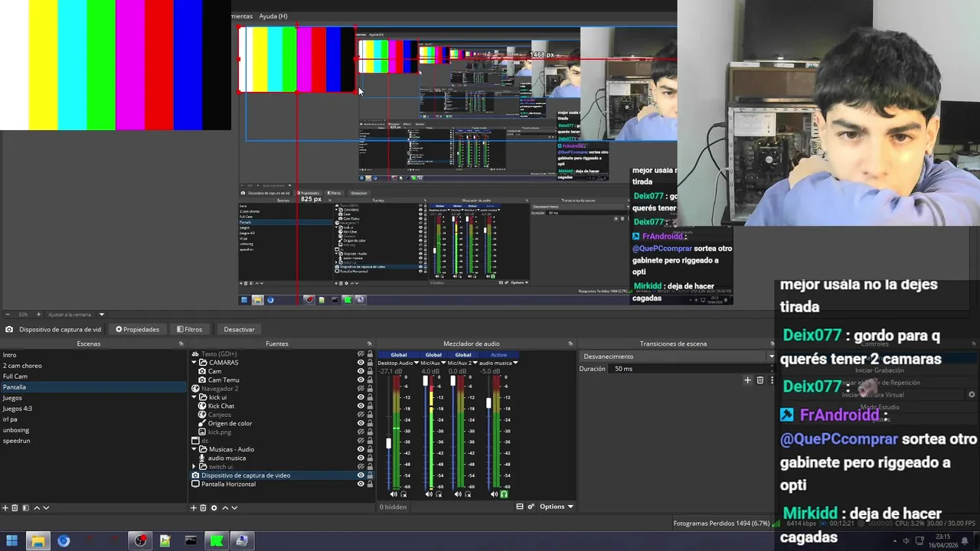
Task: Move source up with Fuentes up arrow
Action: point(224,508)
